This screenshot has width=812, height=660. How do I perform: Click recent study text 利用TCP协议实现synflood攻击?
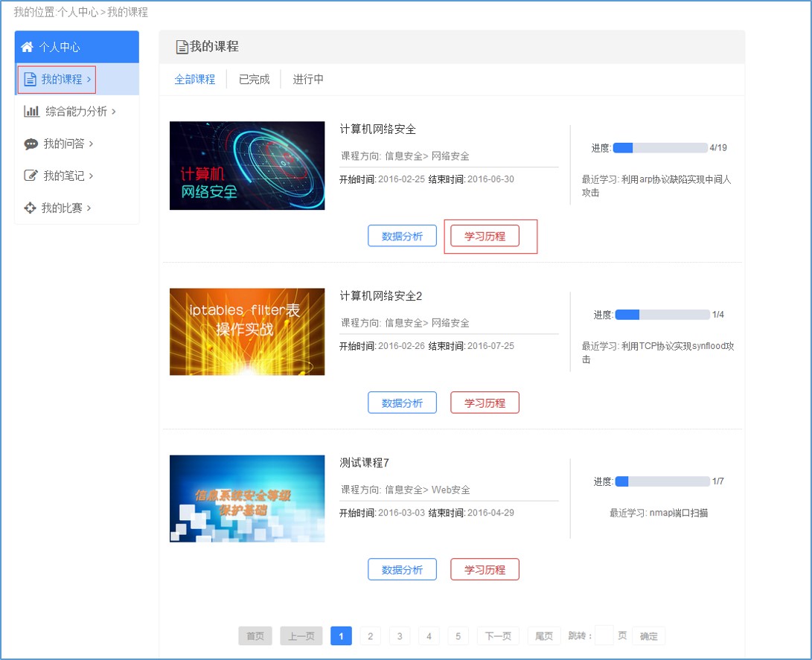tap(658, 353)
